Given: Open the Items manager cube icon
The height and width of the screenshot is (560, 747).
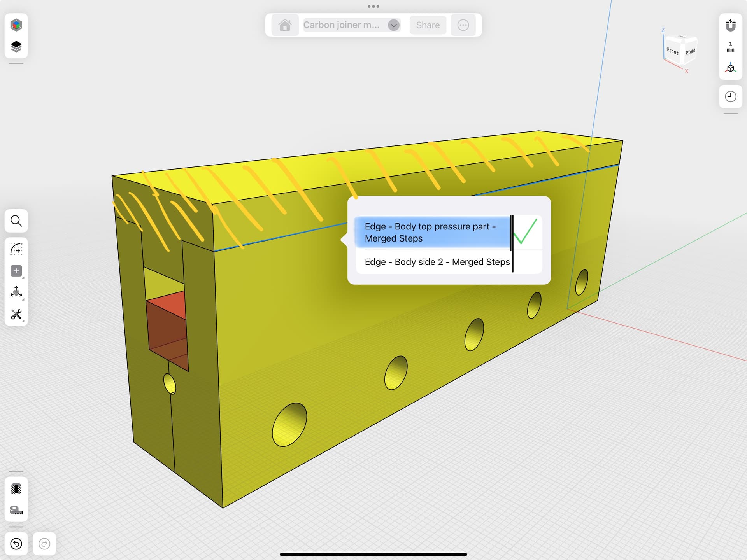Looking at the screenshot, I should tap(16, 25).
